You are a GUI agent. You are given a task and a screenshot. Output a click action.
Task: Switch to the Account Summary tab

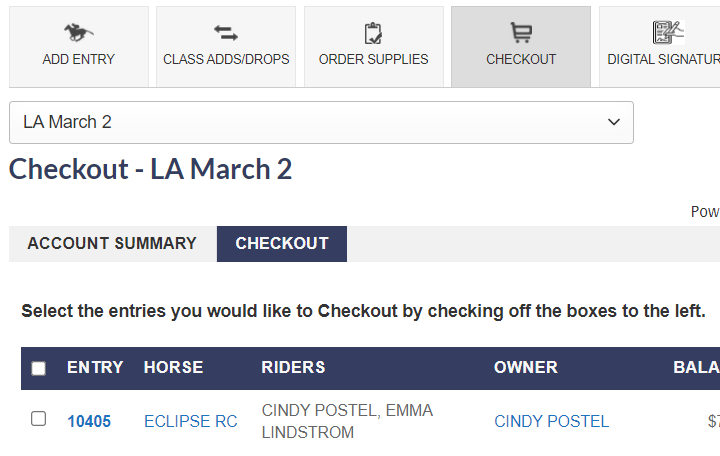tap(112, 243)
